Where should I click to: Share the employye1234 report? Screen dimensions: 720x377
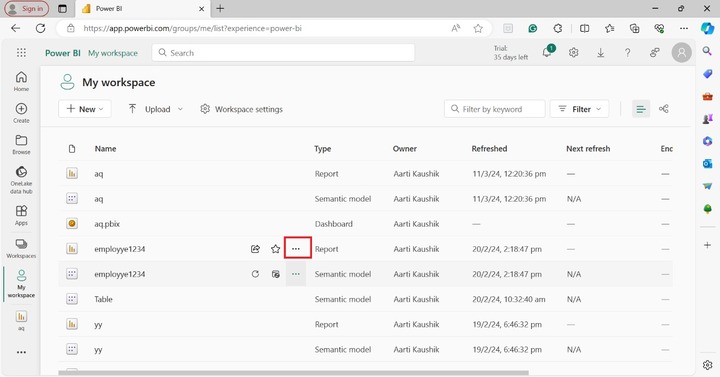click(x=255, y=249)
